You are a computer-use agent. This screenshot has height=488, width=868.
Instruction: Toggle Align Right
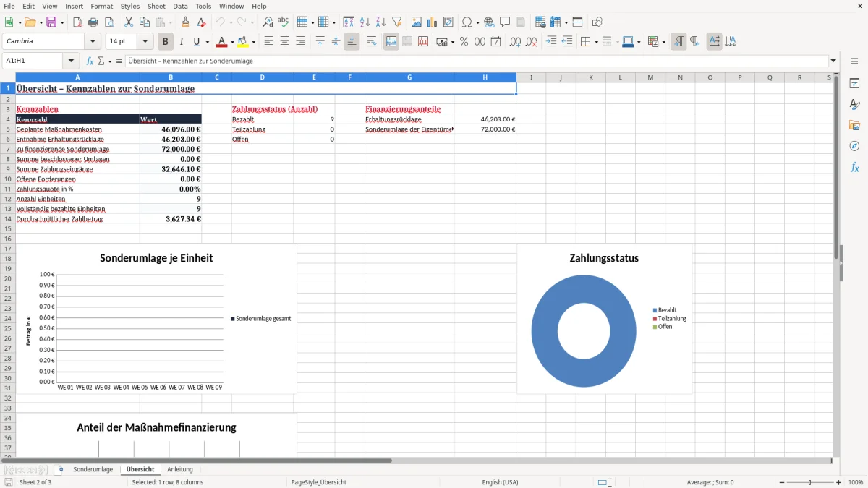click(x=300, y=42)
